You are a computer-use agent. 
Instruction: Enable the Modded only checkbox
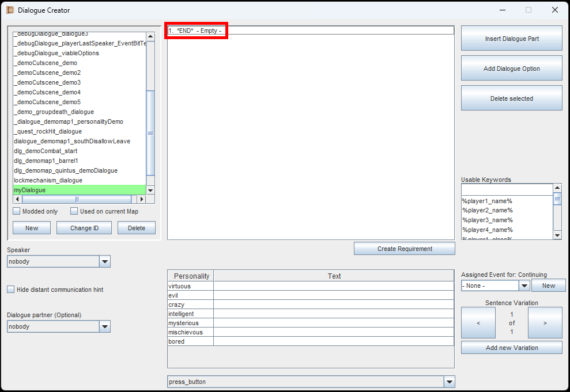pos(17,211)
